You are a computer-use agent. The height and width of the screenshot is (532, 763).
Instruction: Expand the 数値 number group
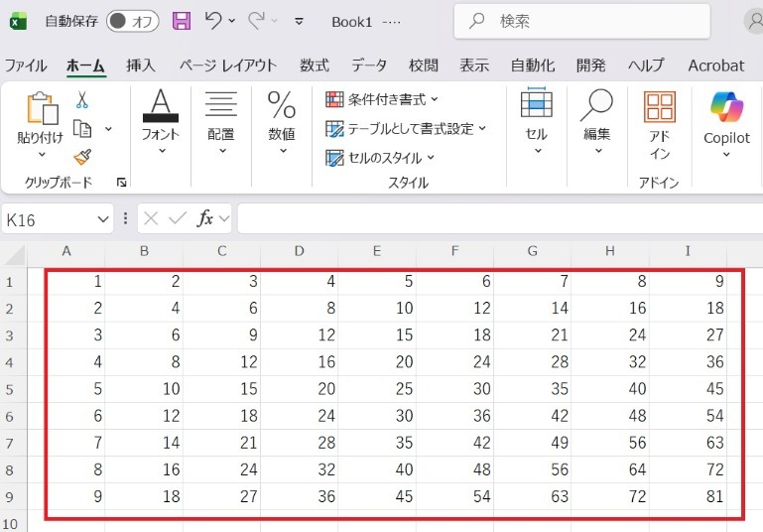282,121
